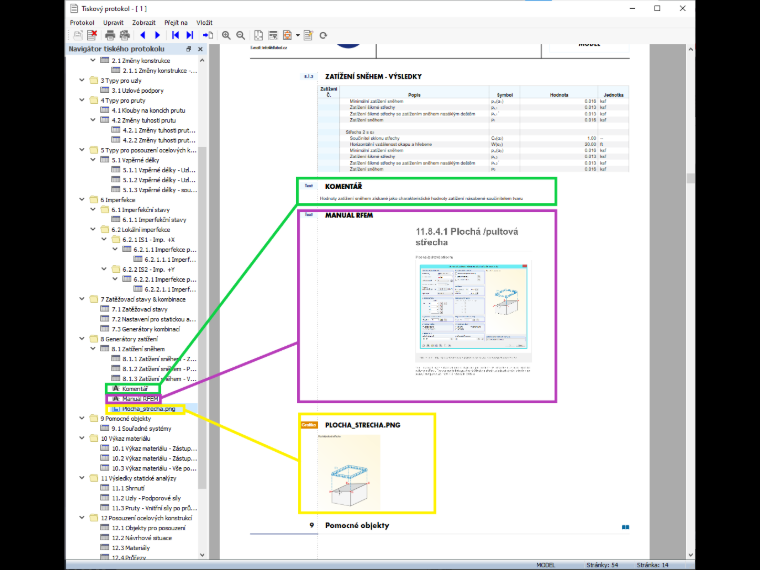Screen dimensions: 760x570
Task: Click preview page scrollbar down arrow
Action: (x=691, y=555)
